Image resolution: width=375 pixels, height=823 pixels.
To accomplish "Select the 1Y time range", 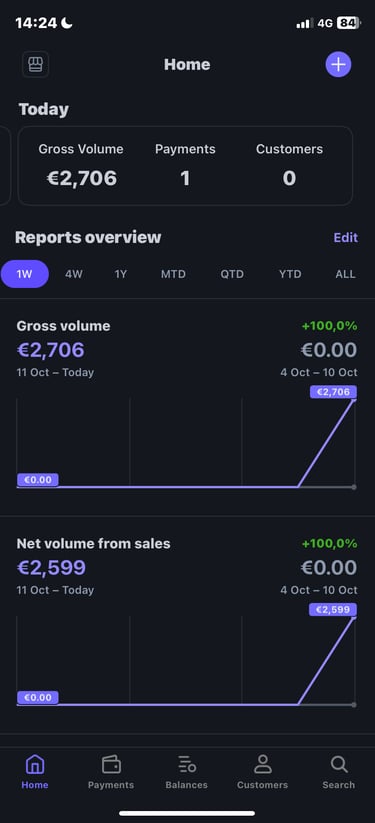I will 121,274.
